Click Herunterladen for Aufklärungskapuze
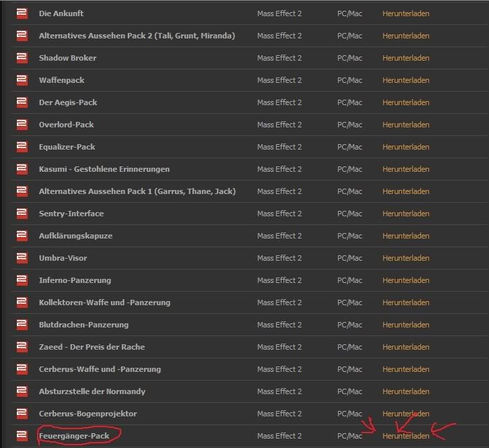Image resolution: width=489 pixels, height=448 pixels. click(x=405, y=236)
